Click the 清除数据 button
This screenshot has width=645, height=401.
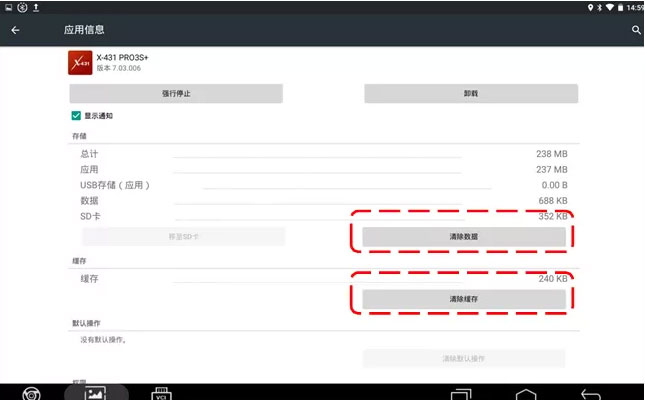pyautogui.click(x=464, y=236)
